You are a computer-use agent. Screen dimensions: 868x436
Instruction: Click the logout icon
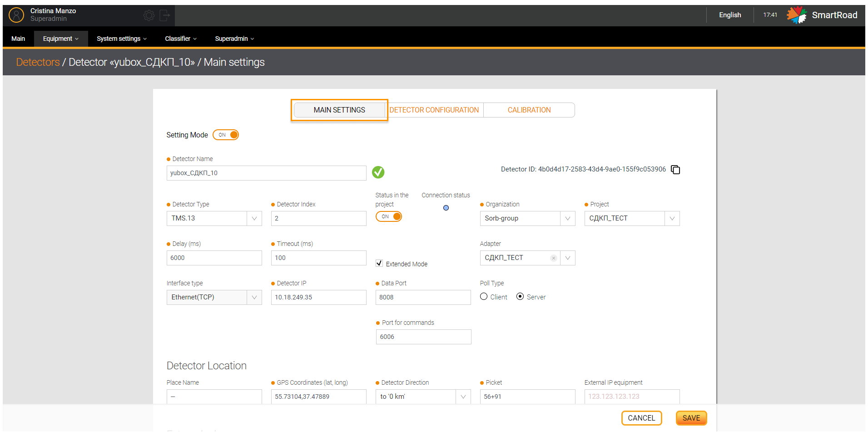164,15
